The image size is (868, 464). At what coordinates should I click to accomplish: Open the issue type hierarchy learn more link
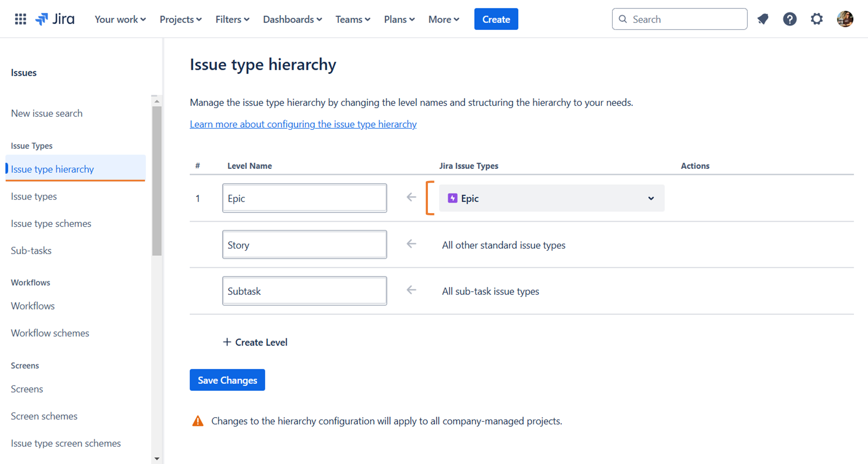pos(303,124)
